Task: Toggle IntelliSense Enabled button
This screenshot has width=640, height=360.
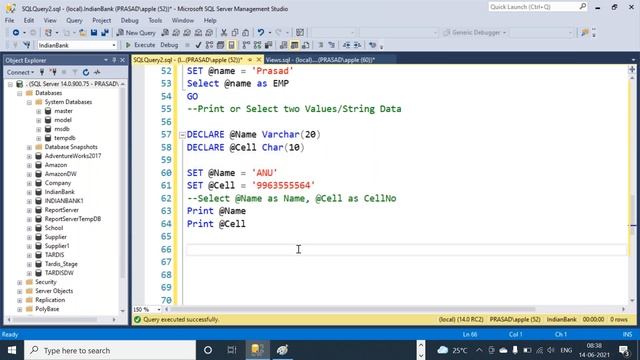Action: [231, 45]
